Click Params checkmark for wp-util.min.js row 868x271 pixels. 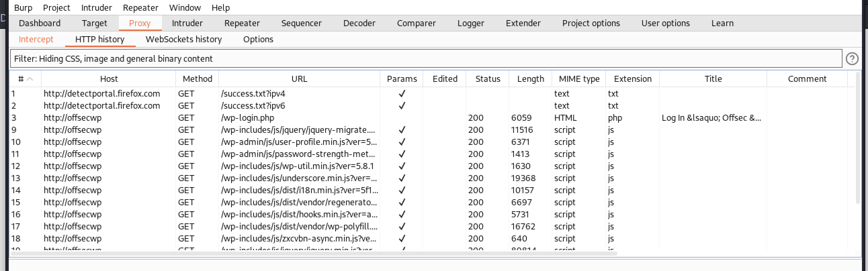[x=401, y=166]
